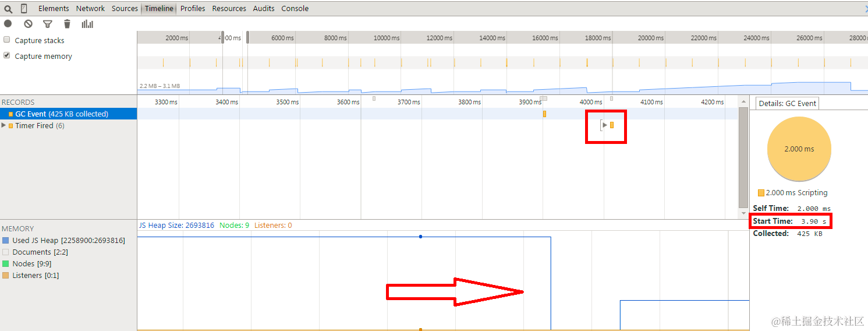The height and width of the screenshot is (331, 868).
Task: Click Collected 425 KB value
Action: [x=810, y=234]
